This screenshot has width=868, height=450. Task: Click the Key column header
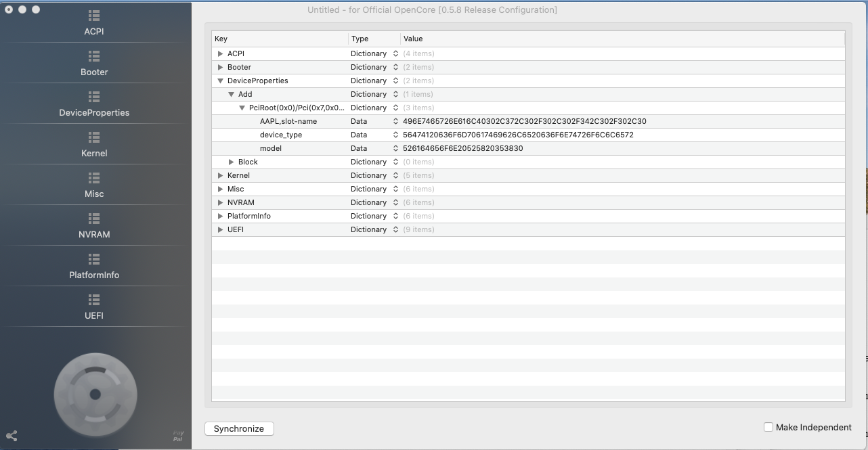pos(280,39)
